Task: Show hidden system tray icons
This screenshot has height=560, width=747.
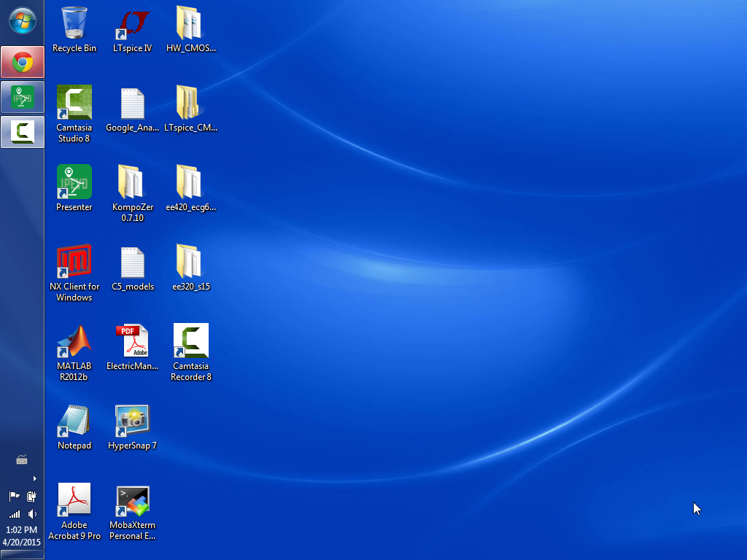Action: (34, 478)
